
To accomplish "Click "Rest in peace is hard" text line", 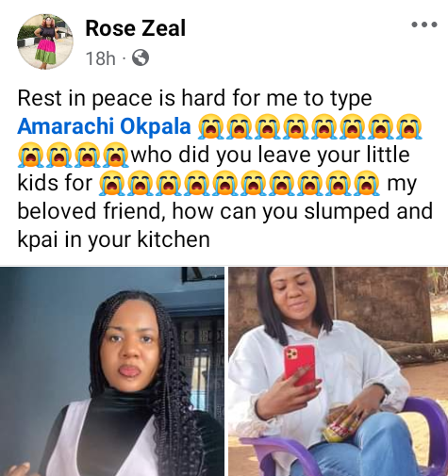I will pos(194,99).
